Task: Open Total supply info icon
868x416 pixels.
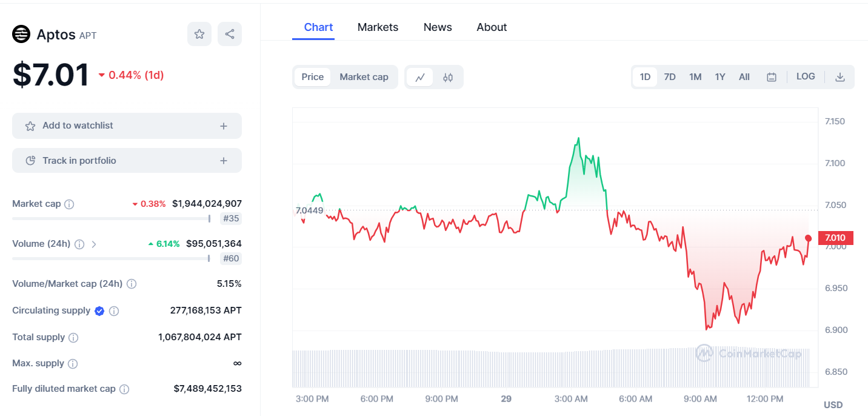Action: [73, 337]
